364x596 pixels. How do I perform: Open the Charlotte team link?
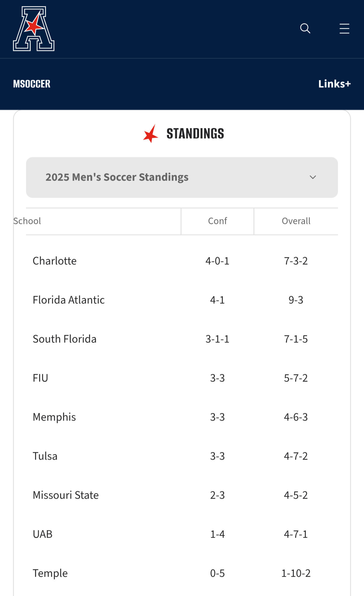[55, 261]
